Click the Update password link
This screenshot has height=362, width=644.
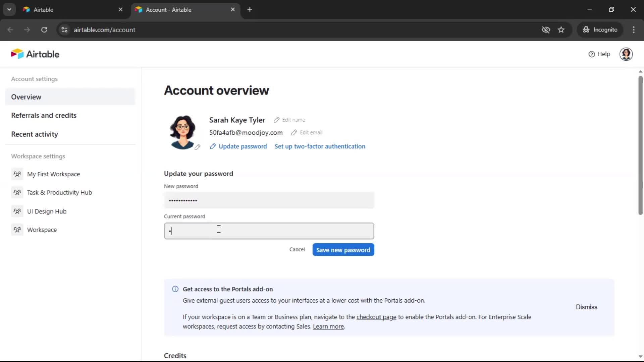tap(238, 146)
